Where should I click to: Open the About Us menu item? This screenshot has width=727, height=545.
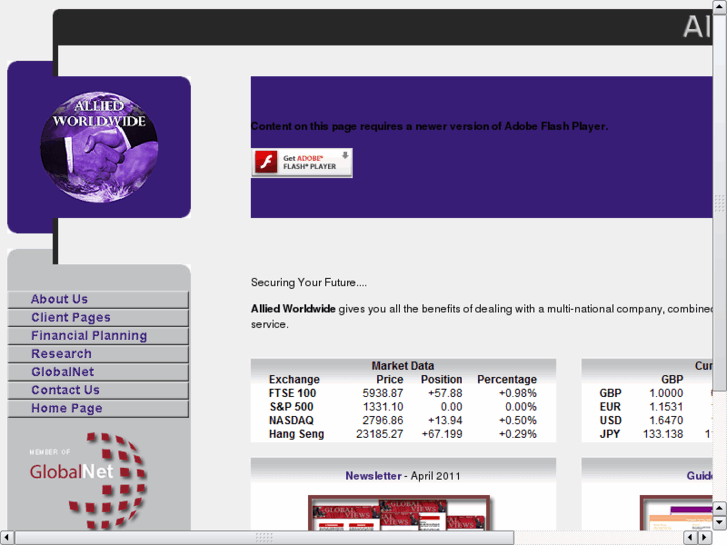[x=98, y=299]
